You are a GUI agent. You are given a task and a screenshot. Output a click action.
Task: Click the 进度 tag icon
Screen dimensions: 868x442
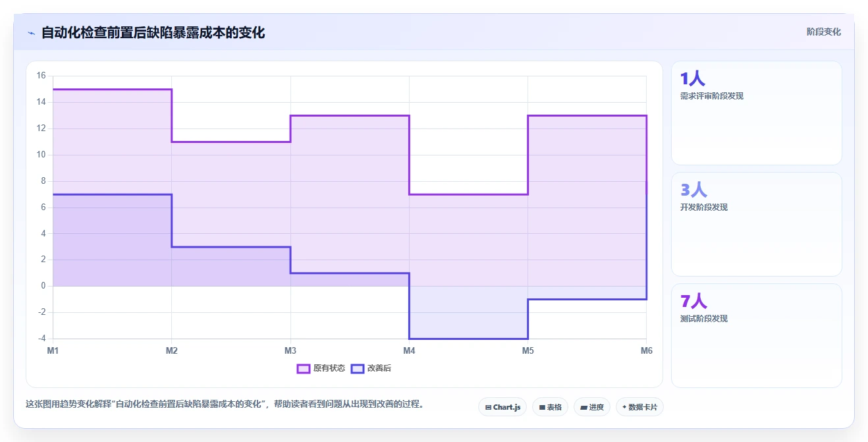[583, 407]
